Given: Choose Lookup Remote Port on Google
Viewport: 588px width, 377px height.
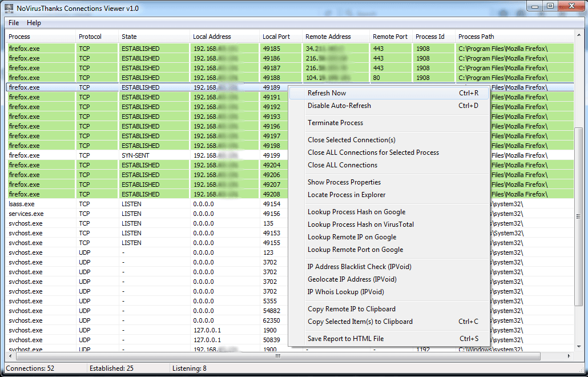Looking at the screenshot, I should coord(389,250).
